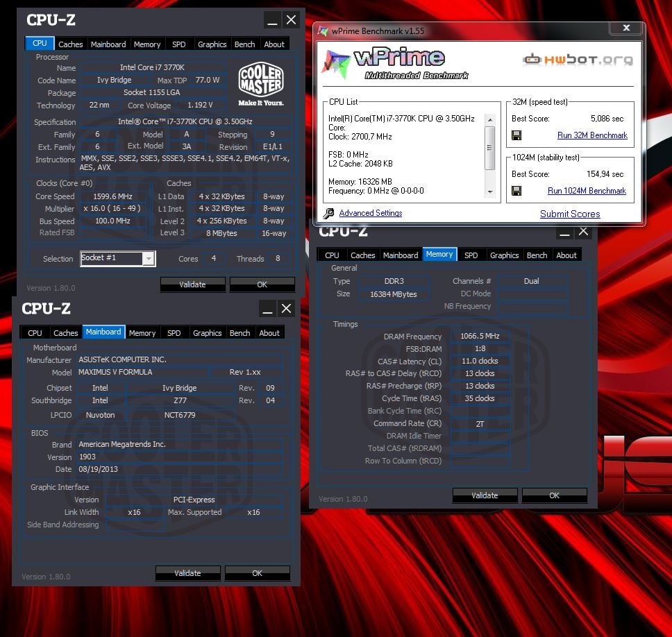The image size is (672, 637).
Task: Click the 1024M best score 154,94 sec
Action: click(605, 174)
